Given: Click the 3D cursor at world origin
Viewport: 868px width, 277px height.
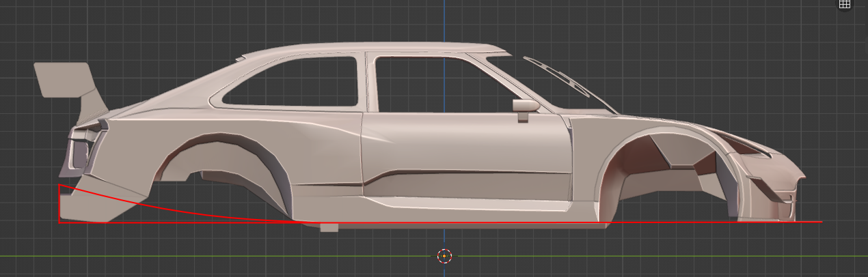Looking at the screenshot, I should tap(444, 257).
